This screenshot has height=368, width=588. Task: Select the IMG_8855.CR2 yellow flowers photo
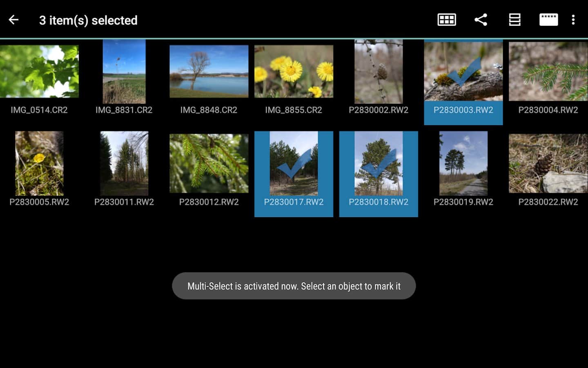click(x=294, y=72)
